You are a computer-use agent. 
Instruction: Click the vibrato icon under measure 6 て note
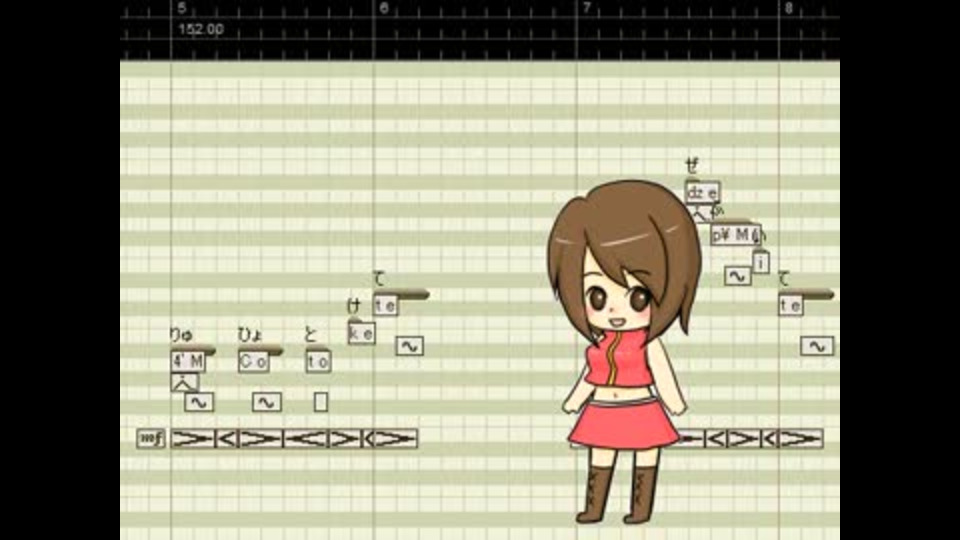click(x=410, y=347)
